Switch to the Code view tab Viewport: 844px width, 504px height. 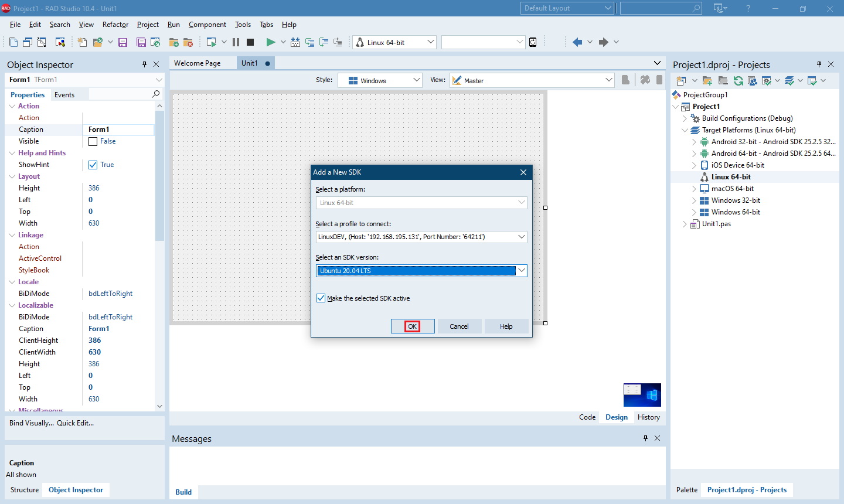587,417
